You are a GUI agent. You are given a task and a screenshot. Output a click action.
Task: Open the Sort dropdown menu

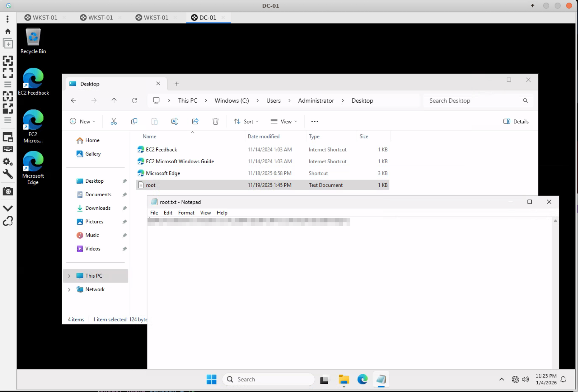(246, 121)
